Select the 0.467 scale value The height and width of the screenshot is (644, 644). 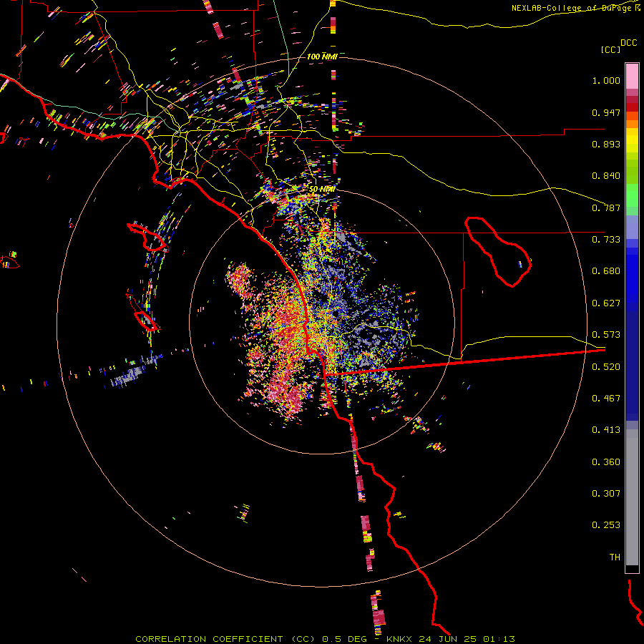pos(606,399)
